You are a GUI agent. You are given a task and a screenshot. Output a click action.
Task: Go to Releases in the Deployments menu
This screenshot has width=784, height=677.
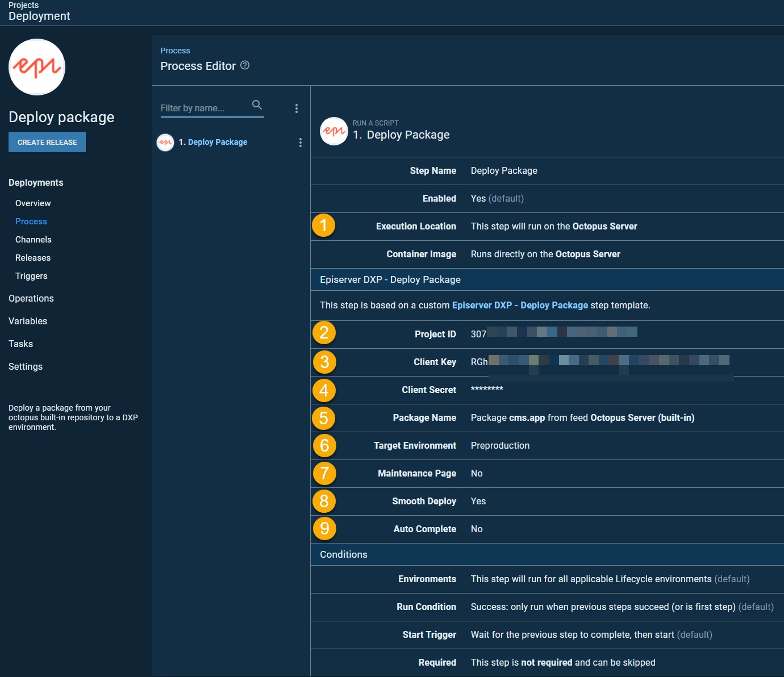pyautogui.click(x=33, y=258)
